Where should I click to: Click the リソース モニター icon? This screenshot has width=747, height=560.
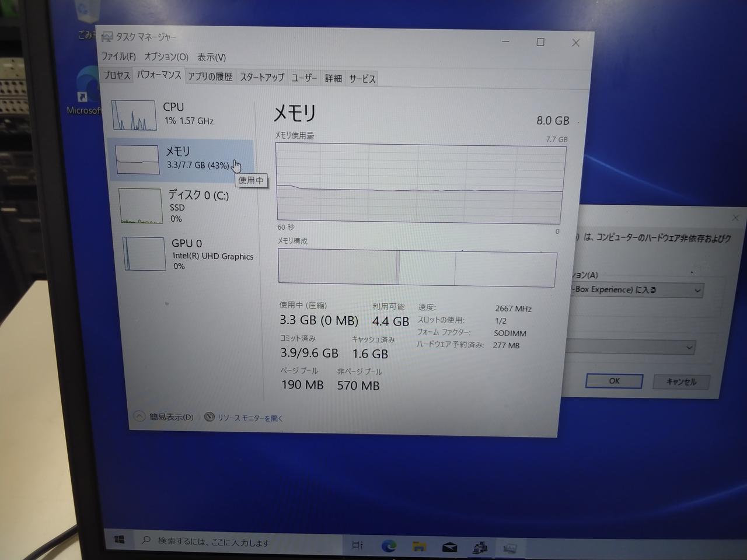210,417
